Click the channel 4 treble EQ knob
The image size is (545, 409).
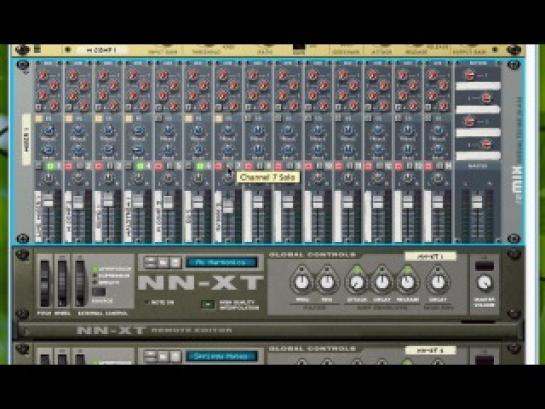click(x=138, y=131)
